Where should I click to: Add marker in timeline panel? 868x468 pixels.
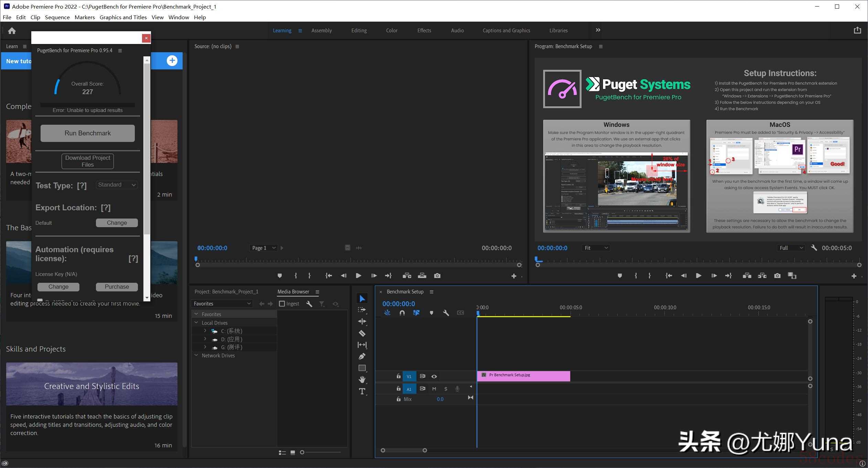(x=431, y=313)
